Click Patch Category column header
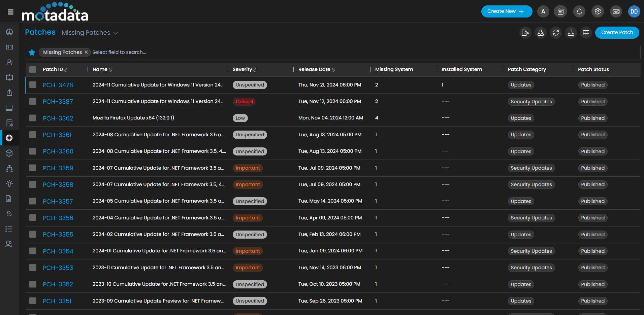This screenshot has height=315, width=644. tap(527, 69)
